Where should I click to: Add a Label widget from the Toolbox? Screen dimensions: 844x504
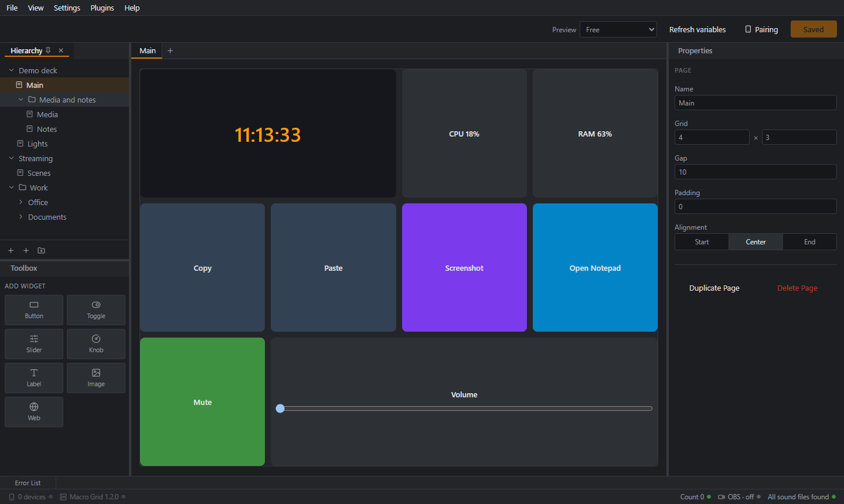coord(34,378)
